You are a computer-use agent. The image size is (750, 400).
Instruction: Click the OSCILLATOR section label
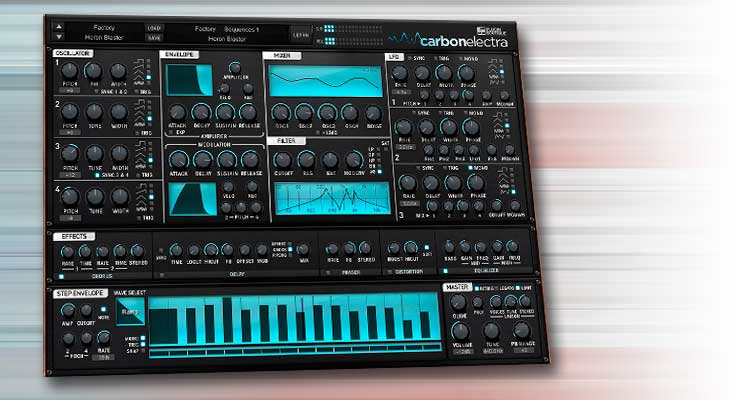coord(73,53)
